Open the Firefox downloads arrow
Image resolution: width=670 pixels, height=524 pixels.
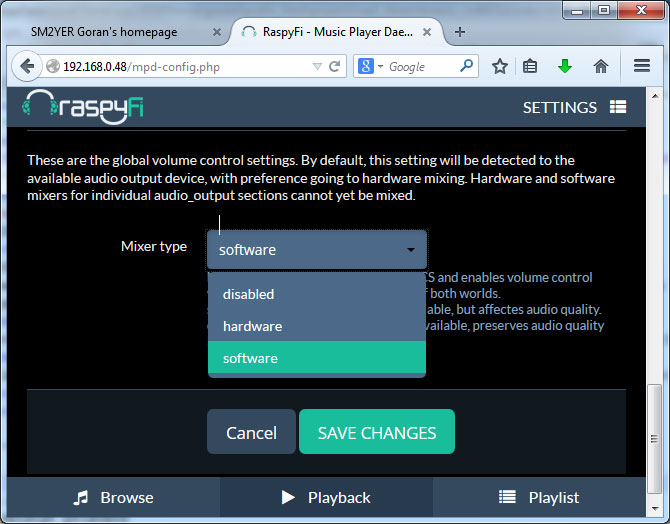[565, 67]
